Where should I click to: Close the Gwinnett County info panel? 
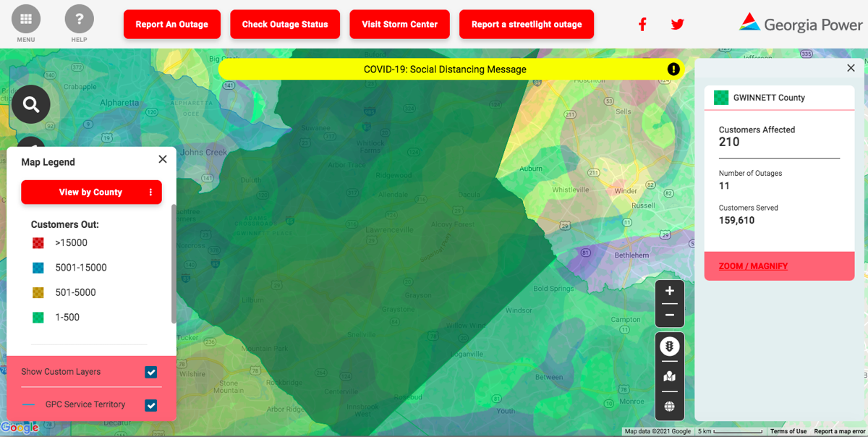tap(851, 68)
